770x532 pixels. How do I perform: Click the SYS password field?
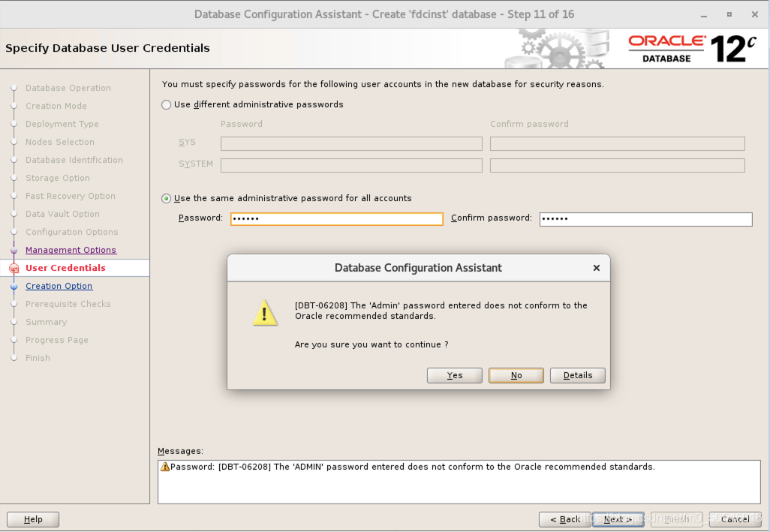pos(351,144)
